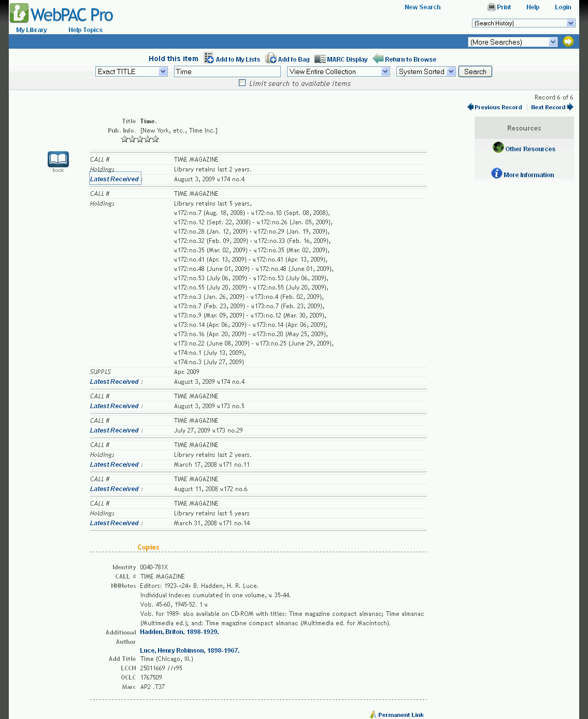
Task: Click New Search at the top
Action: click(423, 7)
